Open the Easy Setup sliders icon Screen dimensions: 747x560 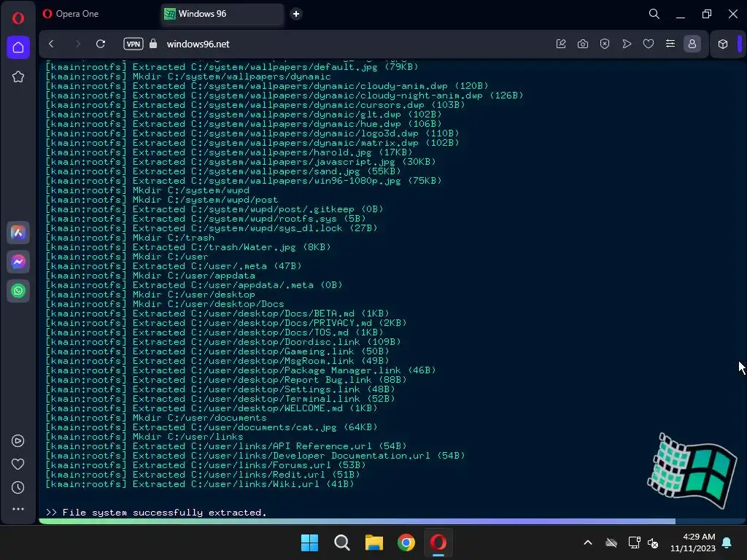tap(670, 44)
